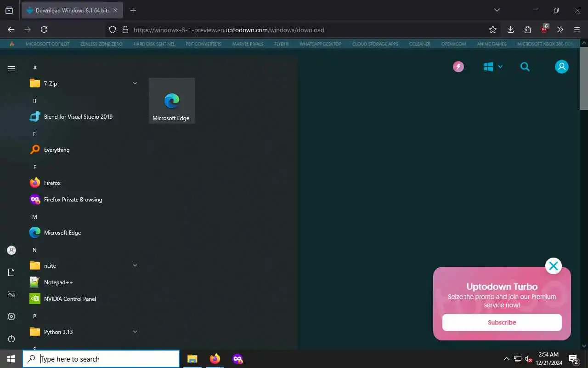This screenshot has height=368, width=588.
Task: Close the Uptodown Turbo promo popup
Action: coord(554,266)
